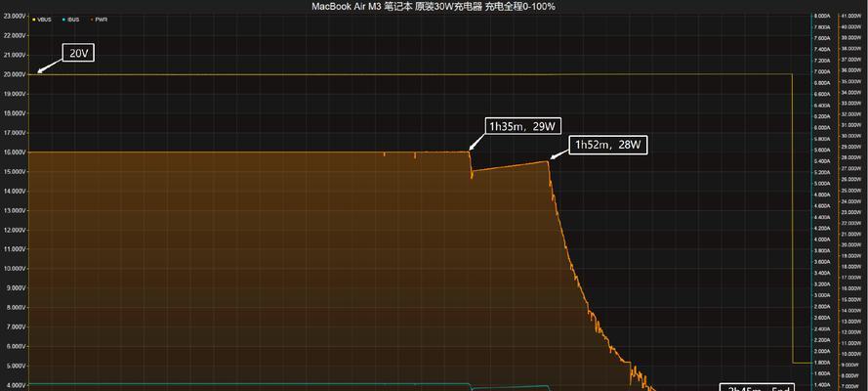Click the 6.000A current axis label
Viewport: 868px width, 391px height.
[822, 128]
